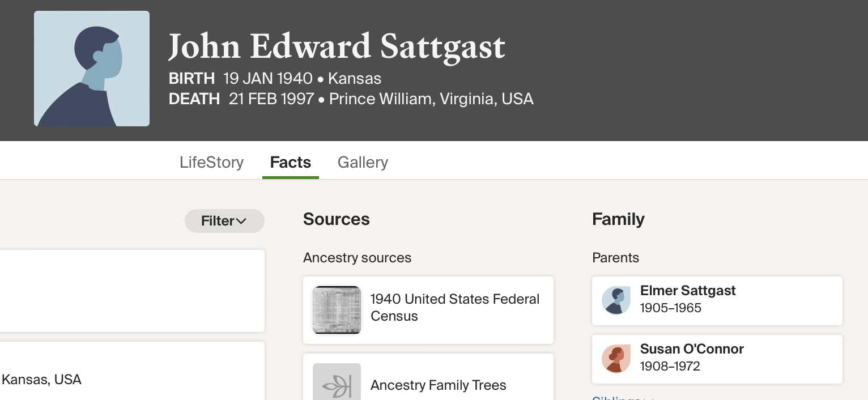This screenshot has height=400, width=868.
Task: Switch to the LifeStory tab
Action: point(211,163)
